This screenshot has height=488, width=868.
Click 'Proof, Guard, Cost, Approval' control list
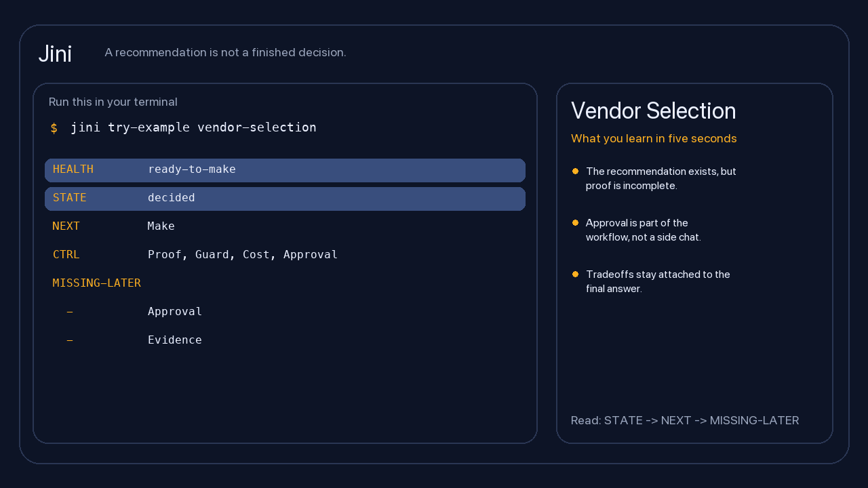coord(243,255)
